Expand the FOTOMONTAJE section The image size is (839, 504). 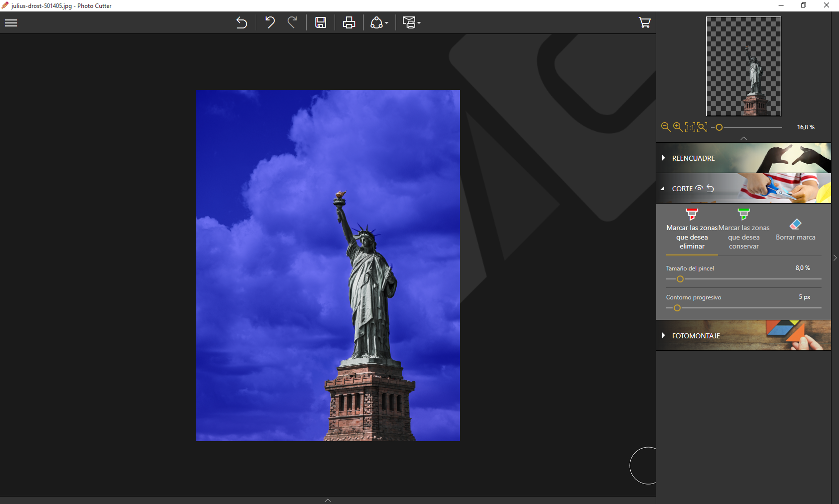point(744,336)
